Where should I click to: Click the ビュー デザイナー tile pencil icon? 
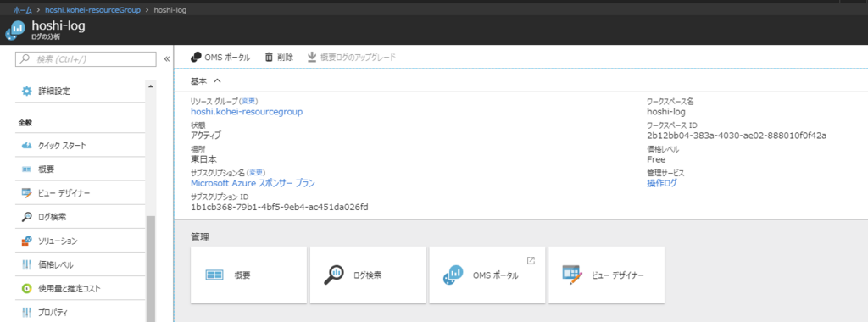(573, 275)
